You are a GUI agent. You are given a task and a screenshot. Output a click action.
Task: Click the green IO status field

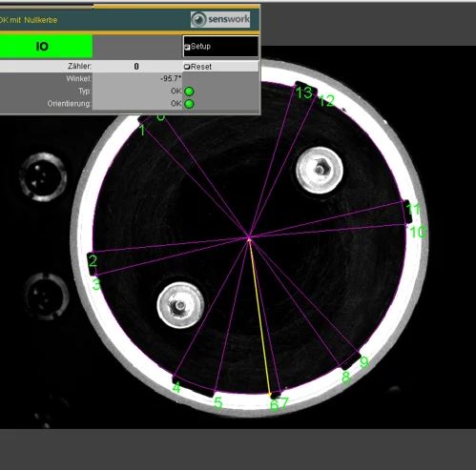coord(46,47)
